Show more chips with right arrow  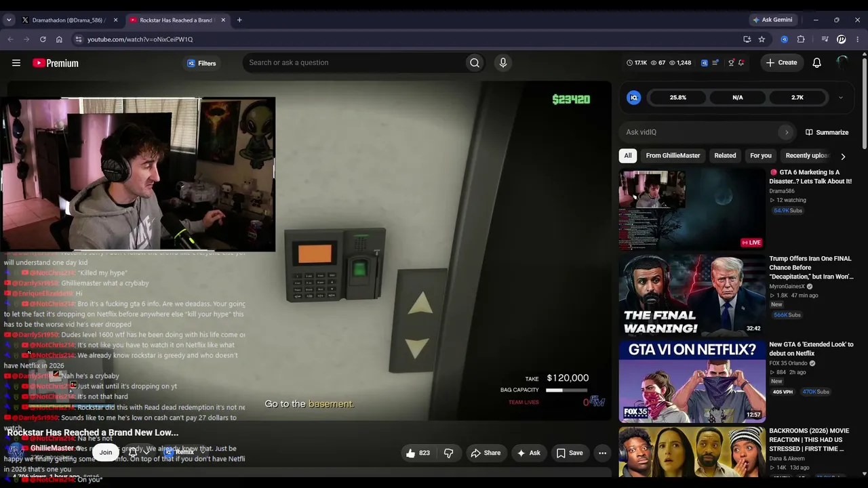pos(843,157)
